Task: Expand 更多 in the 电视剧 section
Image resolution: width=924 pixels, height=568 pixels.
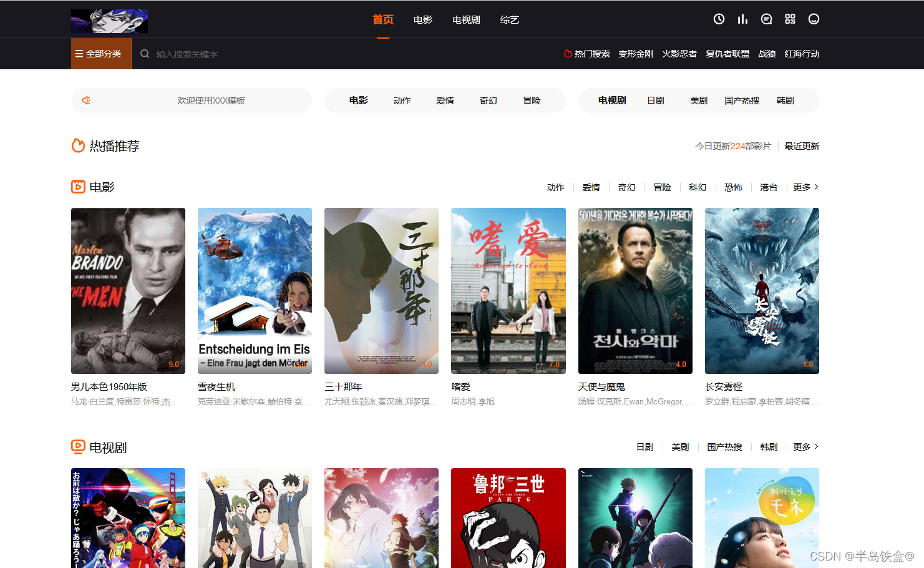Action: 805,447
